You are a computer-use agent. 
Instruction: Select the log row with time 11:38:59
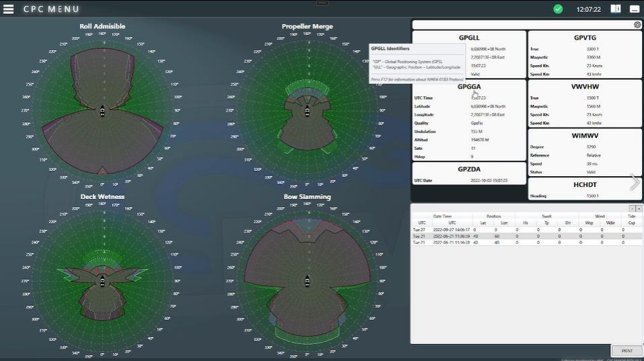(x=526, y=236)
